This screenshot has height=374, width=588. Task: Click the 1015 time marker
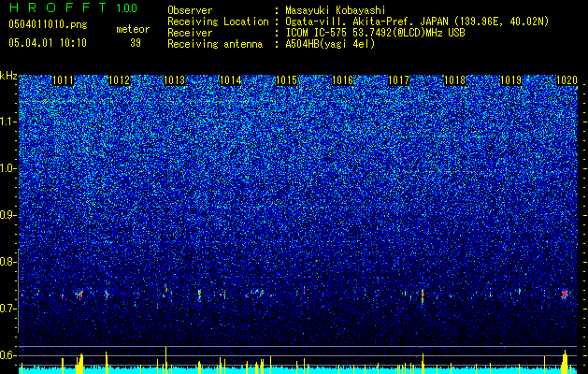[287, 80]
